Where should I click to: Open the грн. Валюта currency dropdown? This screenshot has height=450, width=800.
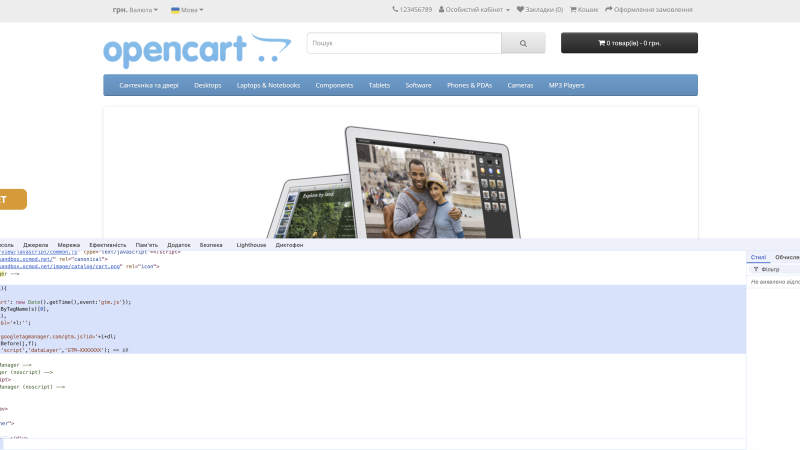tap(135, 10)
